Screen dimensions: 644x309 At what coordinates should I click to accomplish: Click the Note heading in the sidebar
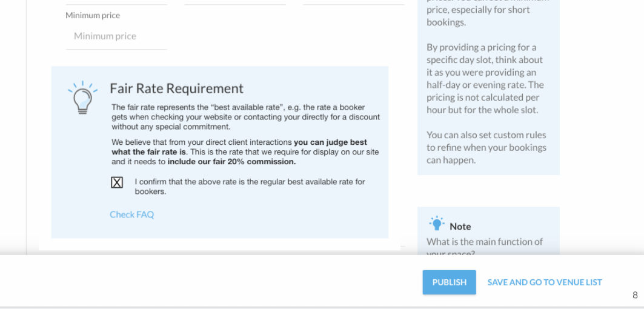click(x=460, y=227)
